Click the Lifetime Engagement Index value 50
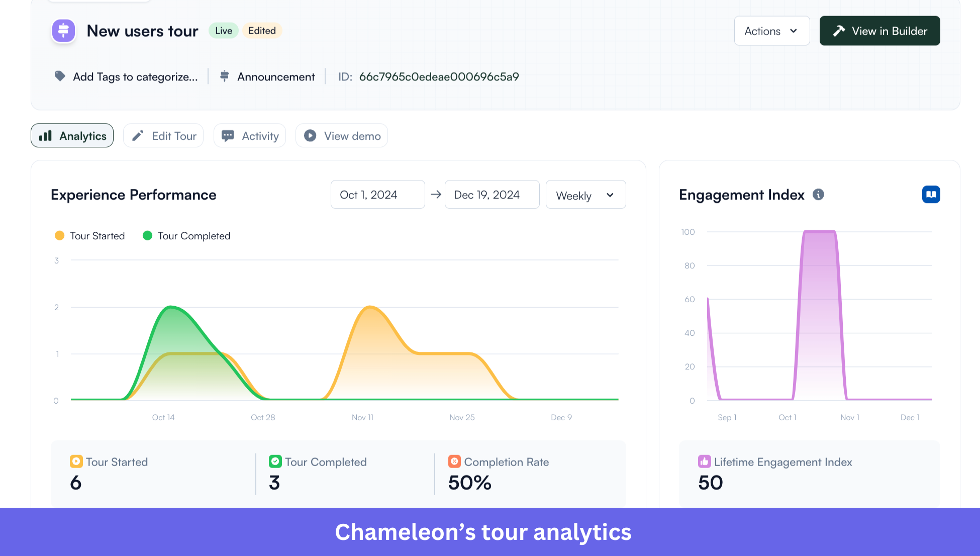Image resolution: width=980 pixels, height=556 pixels. 711,483
